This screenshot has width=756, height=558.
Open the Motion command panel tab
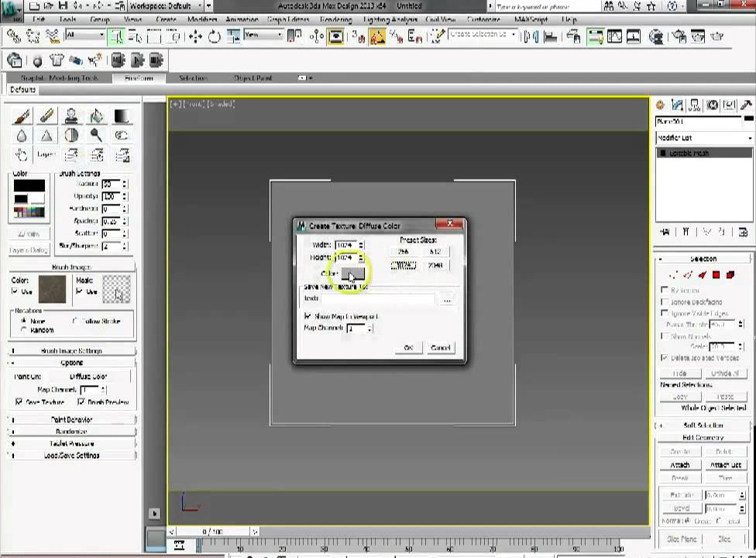[x=712, y=105]
